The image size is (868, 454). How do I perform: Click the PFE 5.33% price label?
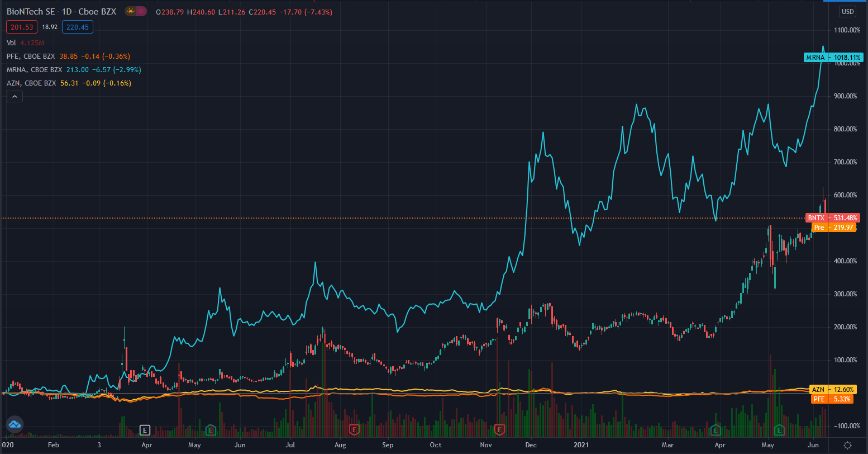833,399
